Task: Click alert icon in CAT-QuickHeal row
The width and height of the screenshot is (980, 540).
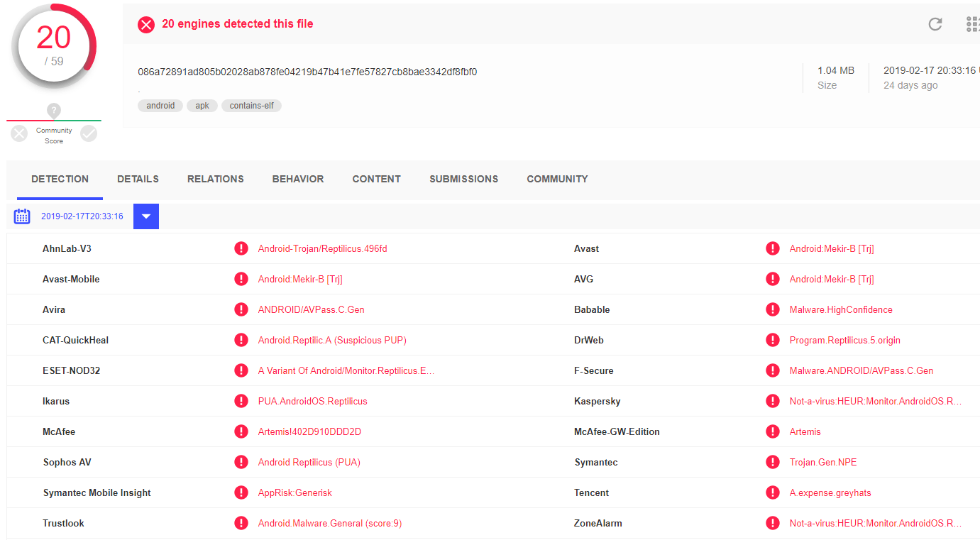Action: 241,340
